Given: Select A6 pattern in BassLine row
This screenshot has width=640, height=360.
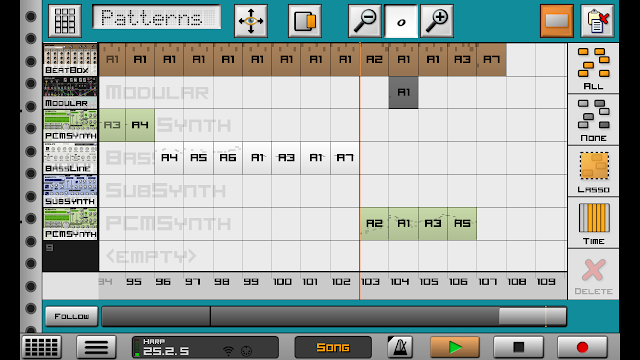Looking at the screenshot, I should (x=228, y=158).
